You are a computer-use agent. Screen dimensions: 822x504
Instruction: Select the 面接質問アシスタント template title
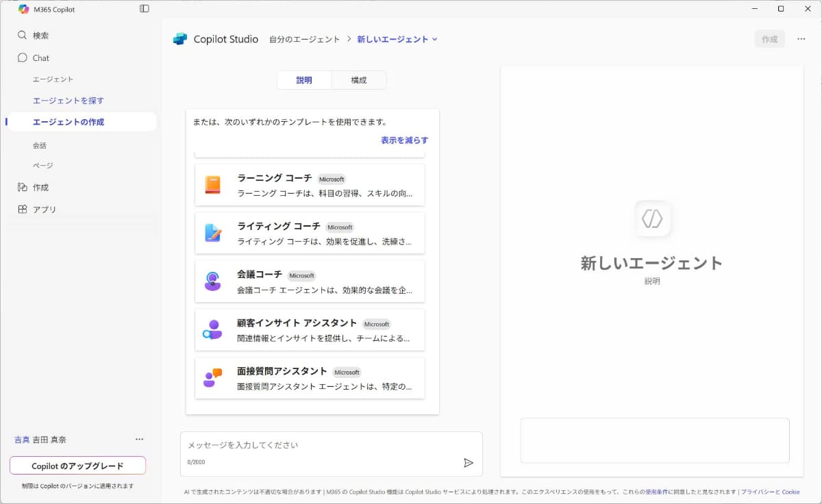282,371
